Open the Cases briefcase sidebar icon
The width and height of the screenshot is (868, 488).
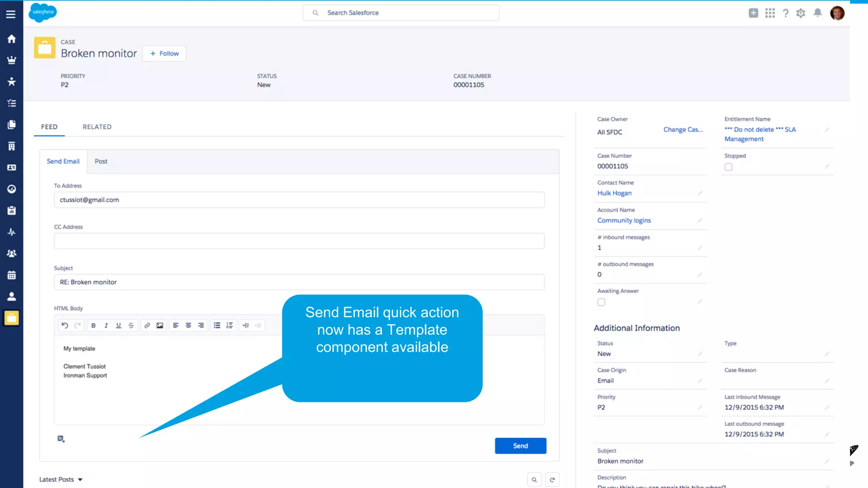click(11, 318)
